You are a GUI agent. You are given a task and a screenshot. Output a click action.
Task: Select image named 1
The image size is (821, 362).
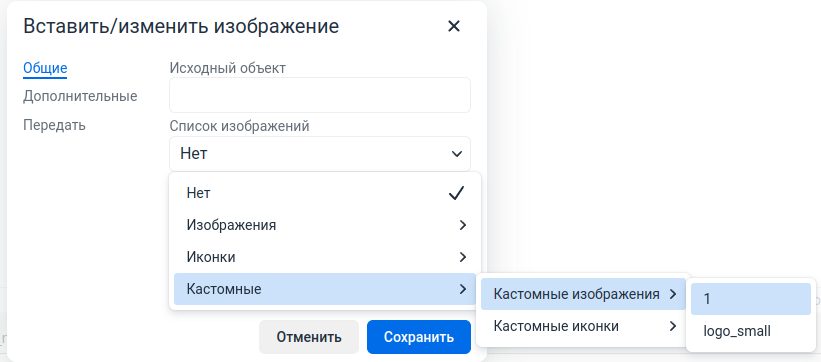tap(751, 299)
